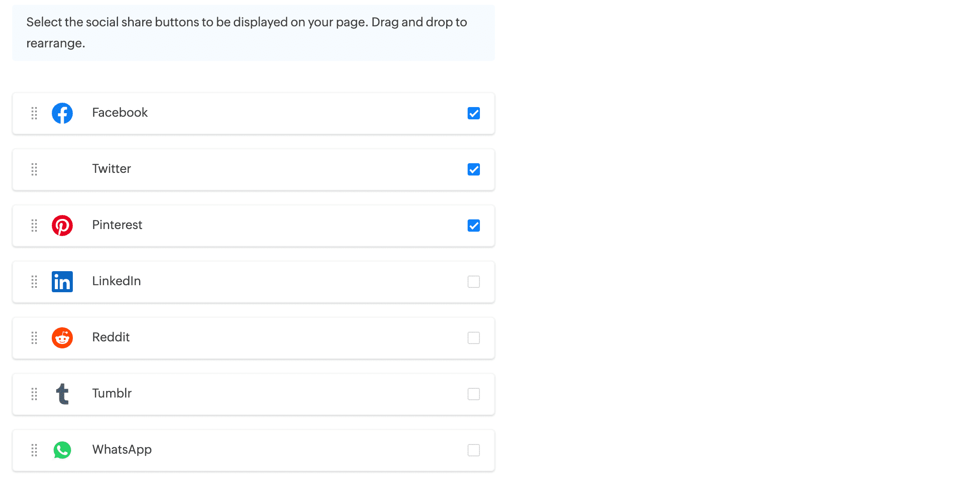Click the Tumblr label text
This screenshot has height=480, width=980.
pyautogui.click(x=112, y=394)
